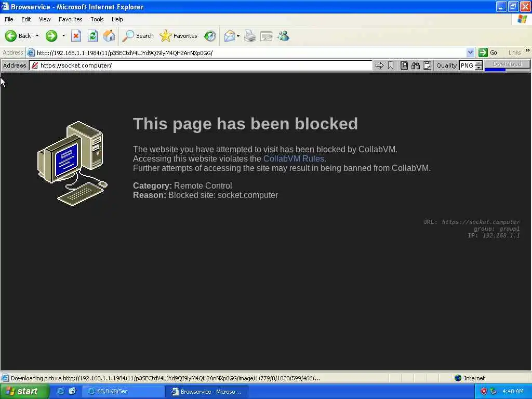The width and height of the screenshot is (532, 399).
Task: Expand the Back button history dropdown
Action: tap(37, 36)
